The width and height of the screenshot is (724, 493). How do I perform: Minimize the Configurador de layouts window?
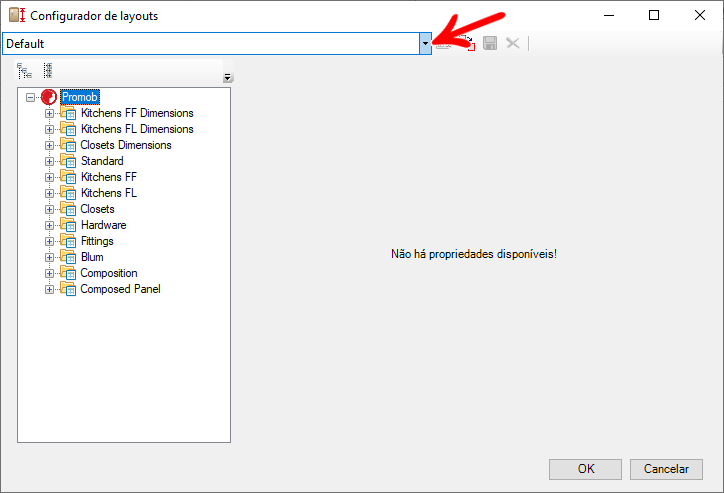pos(609,16)
